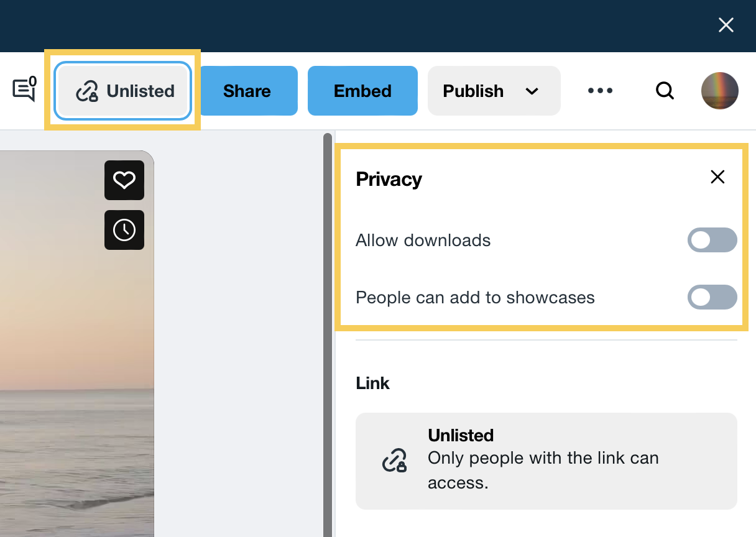Select the Unlisted link option card

click(546, 461)
